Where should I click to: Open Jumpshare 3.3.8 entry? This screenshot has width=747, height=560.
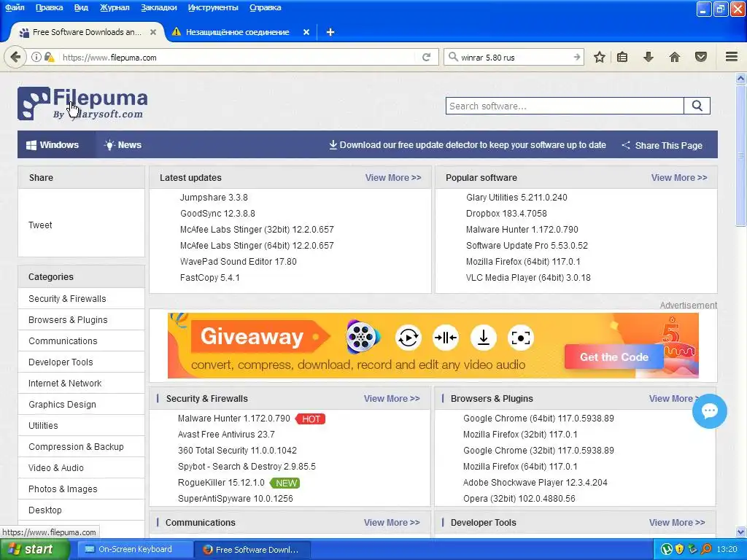pyautogui.click(x=214, y=197)
